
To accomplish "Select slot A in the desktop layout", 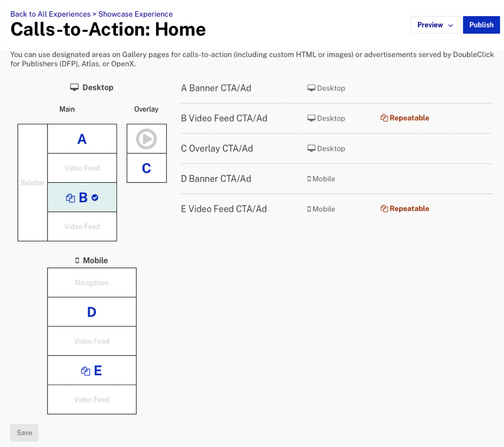I will tap(82, 139).
